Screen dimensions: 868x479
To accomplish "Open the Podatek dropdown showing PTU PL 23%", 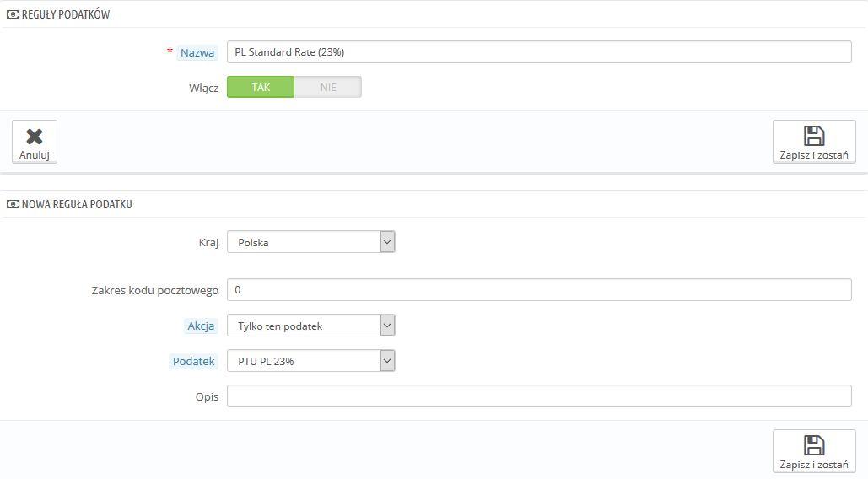I will point(310,361).
